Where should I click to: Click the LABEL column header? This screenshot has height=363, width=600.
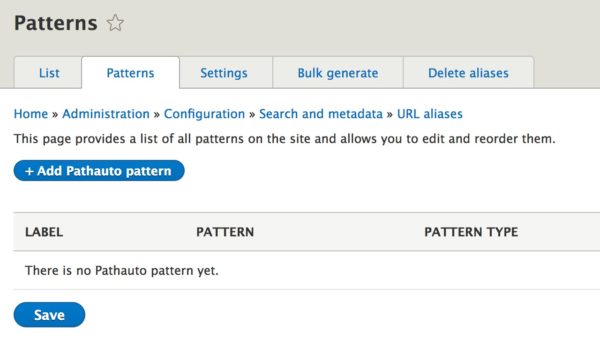pyautogui.click(x=44, y=232)
